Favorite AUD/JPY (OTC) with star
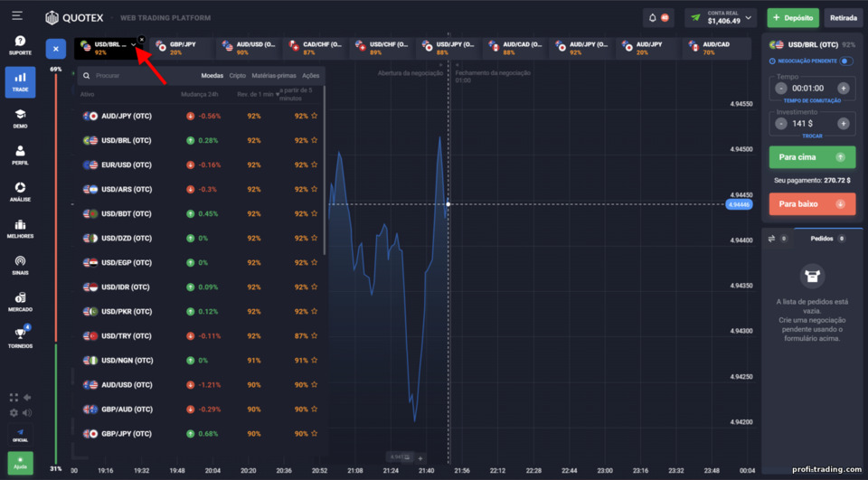Viewport: 868px width, 480px height. point(314,116)
